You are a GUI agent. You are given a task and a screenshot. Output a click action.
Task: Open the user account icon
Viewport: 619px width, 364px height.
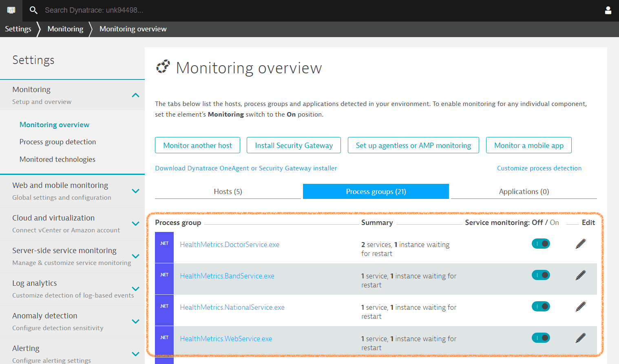tap(608, 10)
